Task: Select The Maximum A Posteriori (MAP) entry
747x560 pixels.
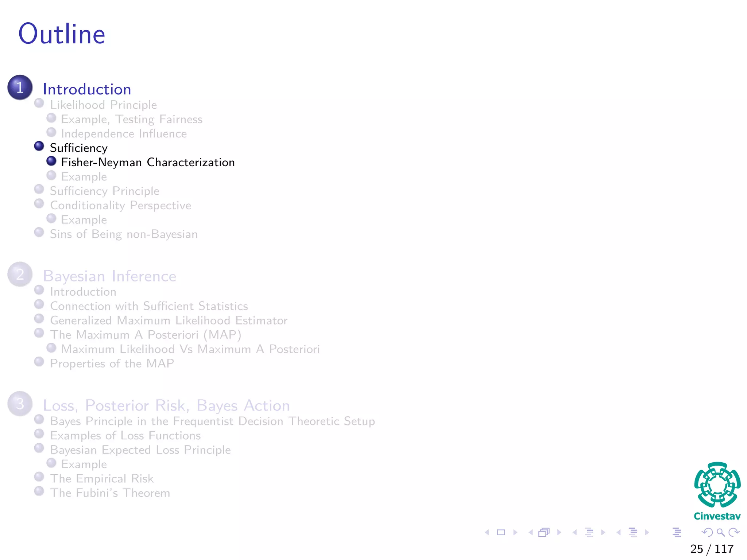Action: tap(146, 335)
